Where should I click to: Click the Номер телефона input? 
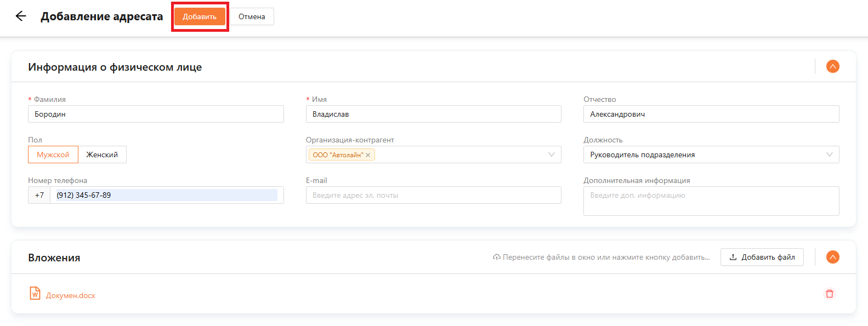point(167,195)
